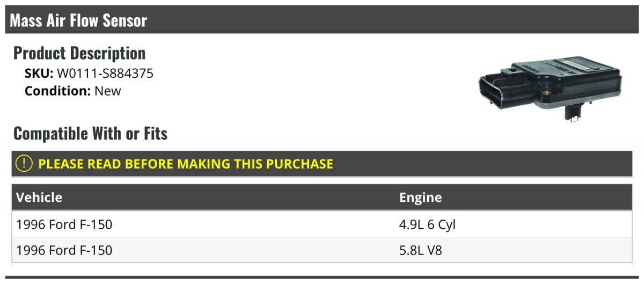The height and width of the screenshot is (284, 644).
Task: Open the PLEASE READ BEFORE MAKING THIS PURCHASE notice
Action: [x=186, y=164]
